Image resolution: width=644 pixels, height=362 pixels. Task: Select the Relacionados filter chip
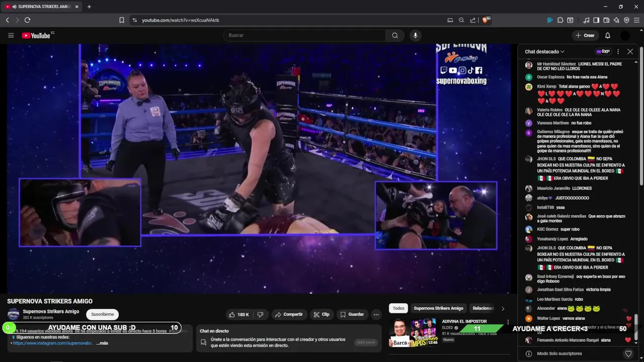click(x=482, y=308)
